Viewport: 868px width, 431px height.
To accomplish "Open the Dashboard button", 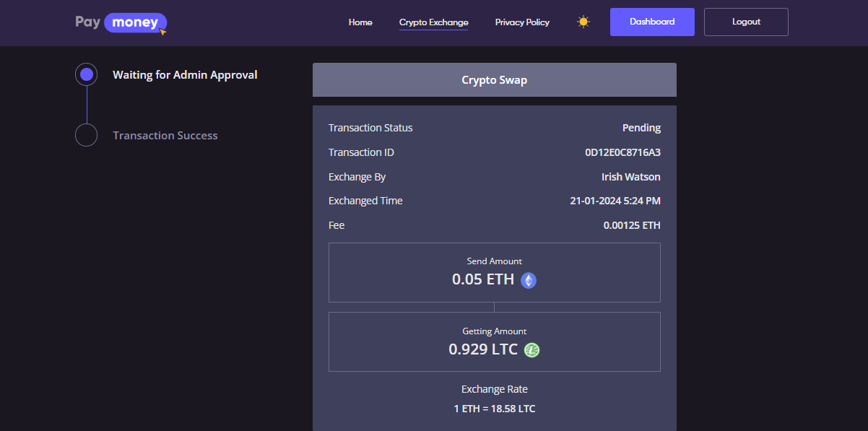I will pyautogui.click(x=652, y=22).
